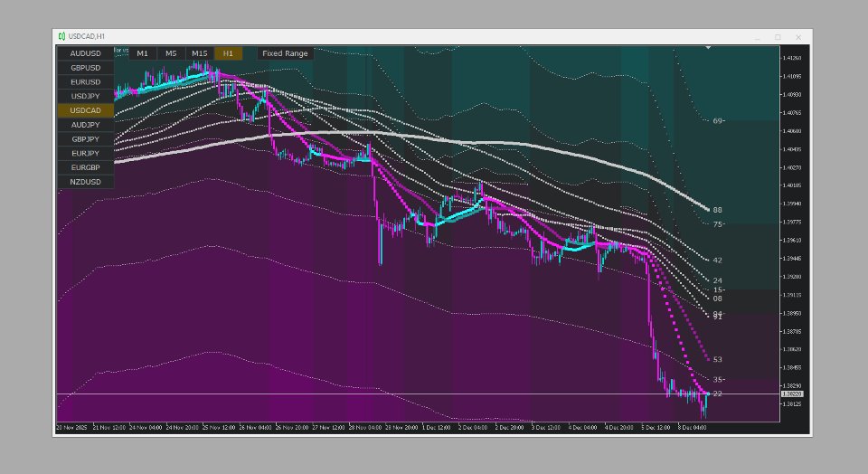This screenshot has width=868, height=474.
Task: Click the 27 Nov 12:00 time label
Action: pos(328,428)
